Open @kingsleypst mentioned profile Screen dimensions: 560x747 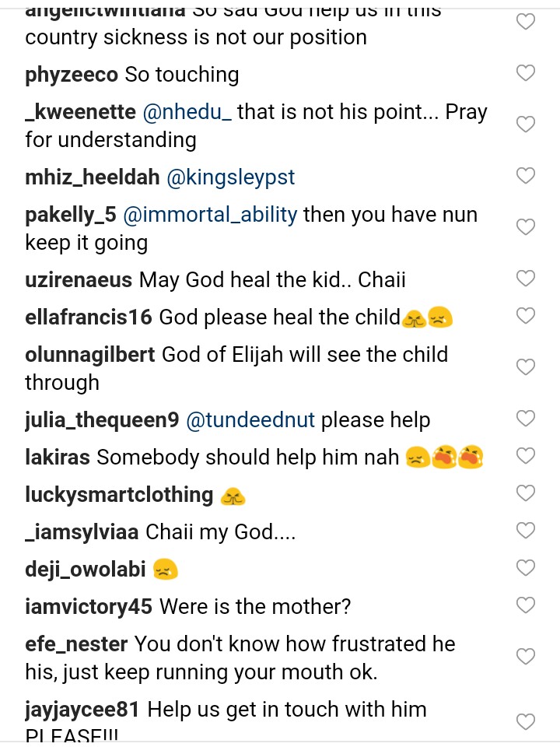(231, 177)
